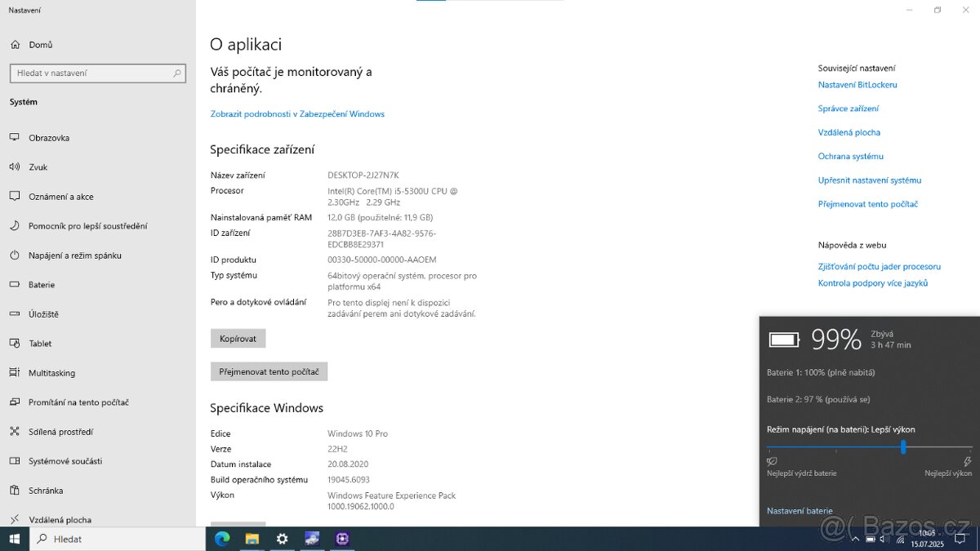
Task: Expand hidden icons in the system tray
Action: (x=855, y=539)
